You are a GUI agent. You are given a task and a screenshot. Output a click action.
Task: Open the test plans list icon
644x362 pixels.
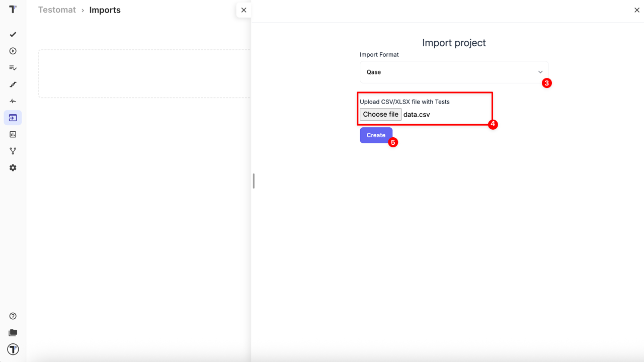coord(13,67)
